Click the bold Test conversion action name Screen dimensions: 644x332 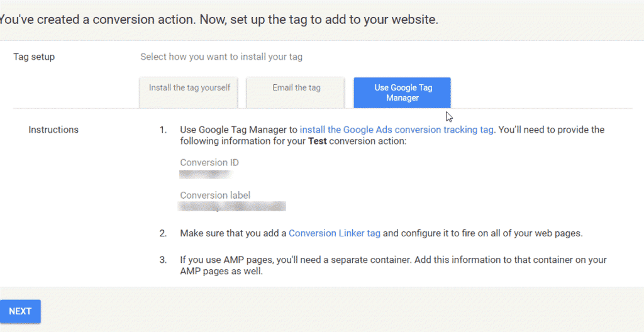[318, 141]
